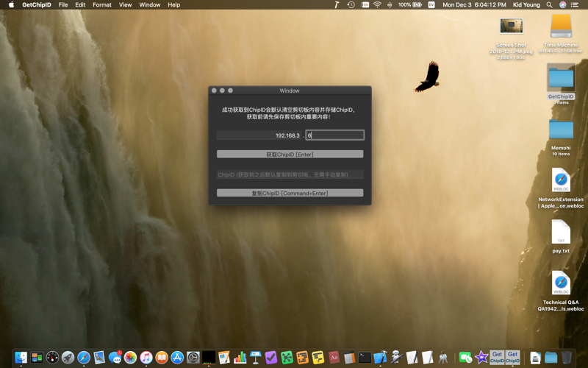Click the Spotlight search magnifier icon
Screen dimensions: 588x368
[x=549, y=4]
